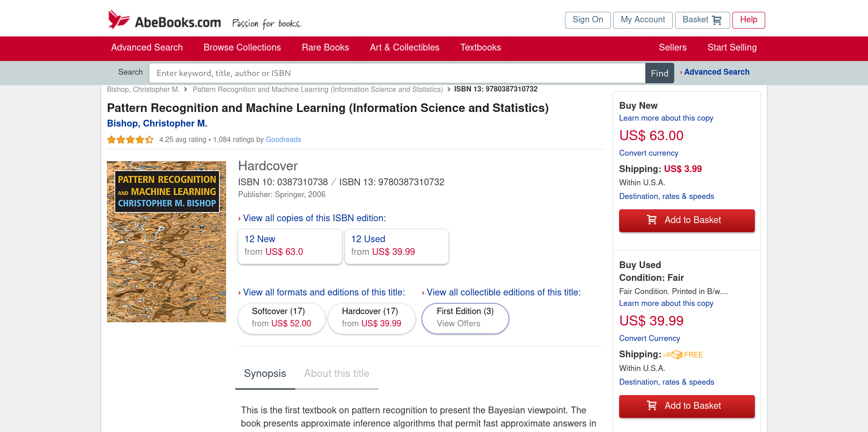Screen dimensions: 868x432
Task: Switch to the About this title tab
Action: (337, 374)
